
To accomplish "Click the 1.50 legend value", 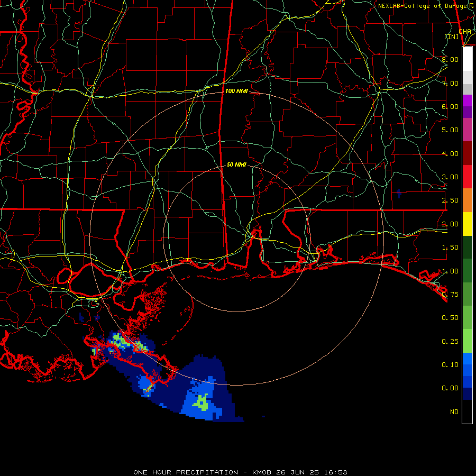I will pyautogui.click(x=450, y=248).
